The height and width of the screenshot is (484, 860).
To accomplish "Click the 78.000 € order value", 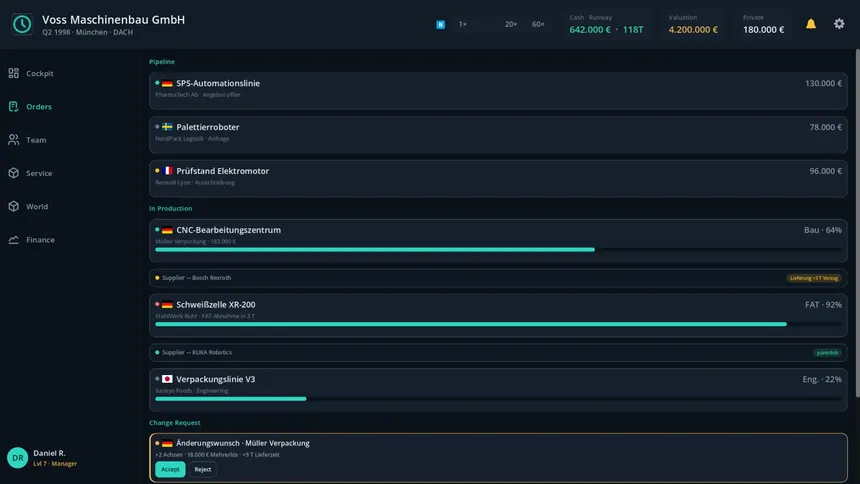I will coord(825,127).
